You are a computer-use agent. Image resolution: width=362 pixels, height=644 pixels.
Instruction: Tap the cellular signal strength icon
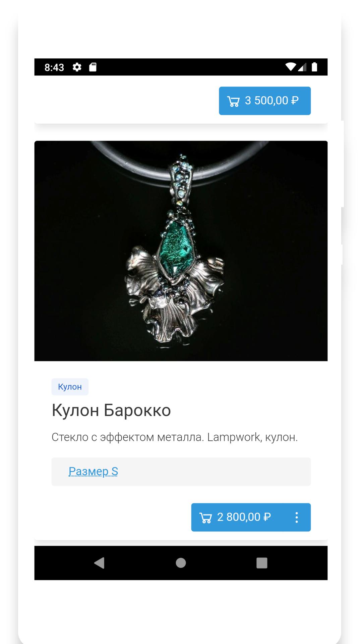(302, 67)
